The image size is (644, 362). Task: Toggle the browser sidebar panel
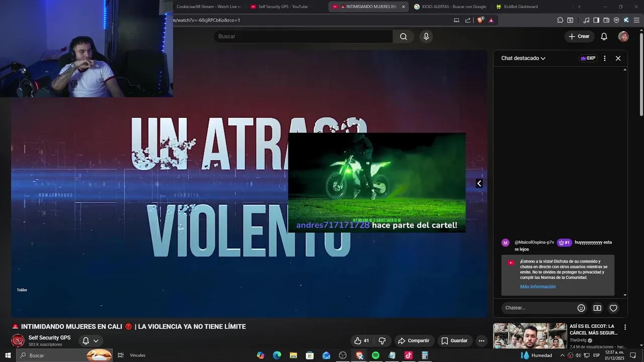point(596,20)
